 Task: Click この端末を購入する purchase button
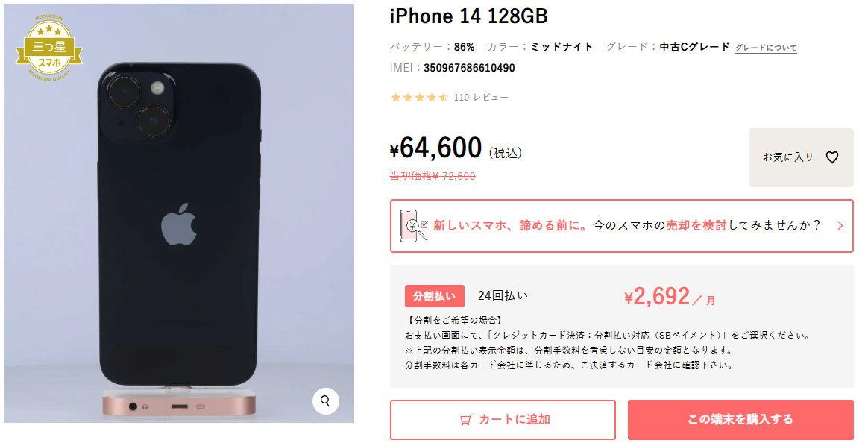tap(740, 419)
